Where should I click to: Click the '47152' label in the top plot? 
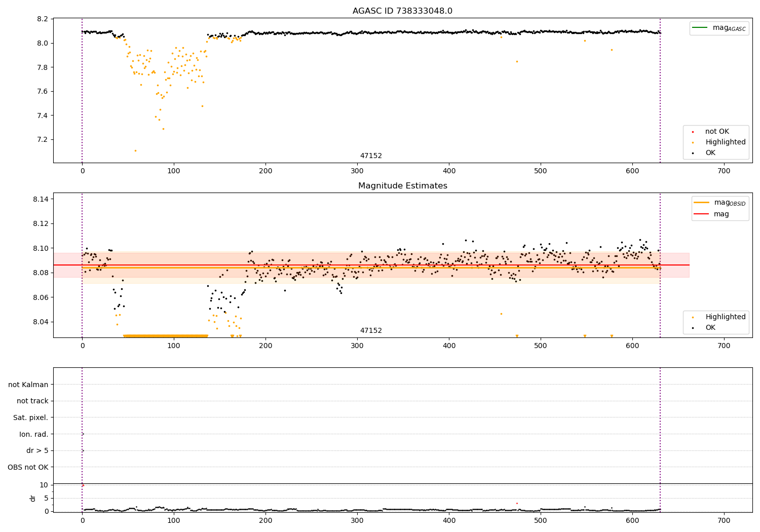[371, 156]
